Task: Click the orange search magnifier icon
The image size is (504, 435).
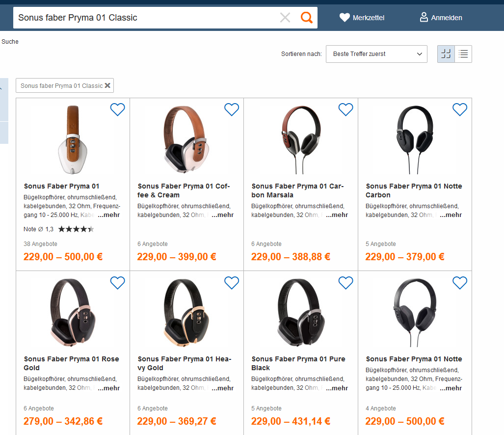Action: click(307, 18)
